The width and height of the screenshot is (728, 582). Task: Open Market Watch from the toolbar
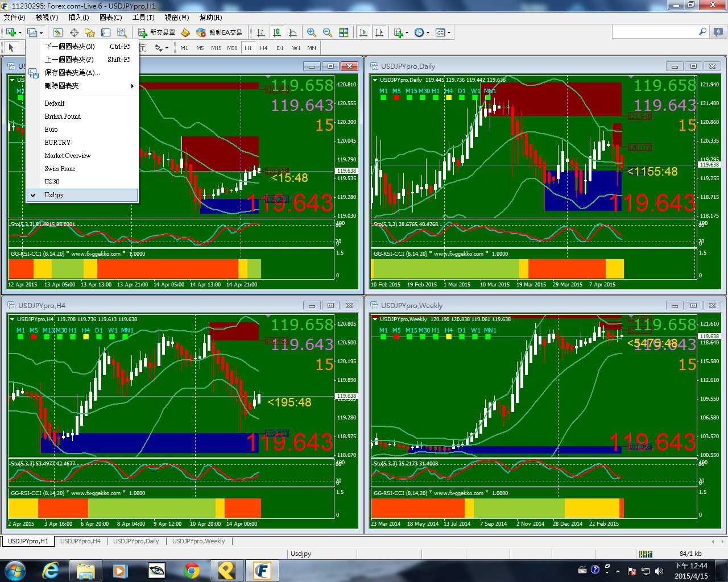58,32
